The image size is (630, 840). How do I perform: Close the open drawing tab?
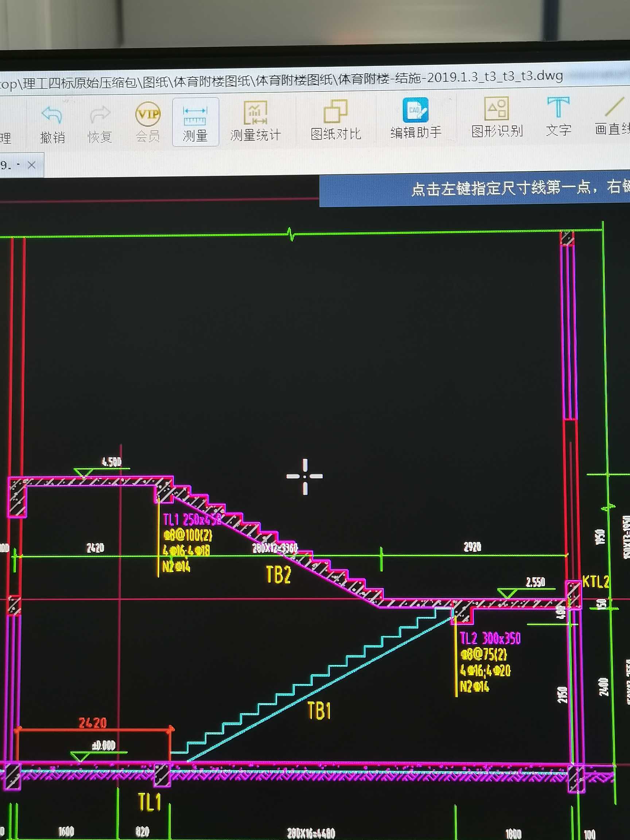(31, 165)
